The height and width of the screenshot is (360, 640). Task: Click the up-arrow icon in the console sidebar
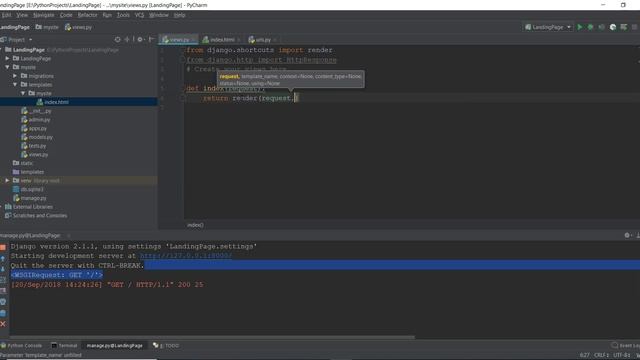tap(3, 259)
